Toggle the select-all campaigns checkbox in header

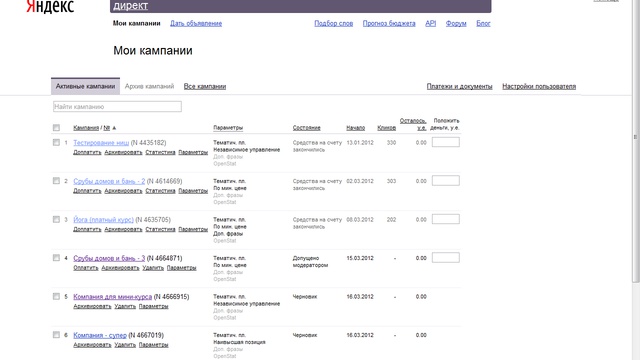pos(56,128)
